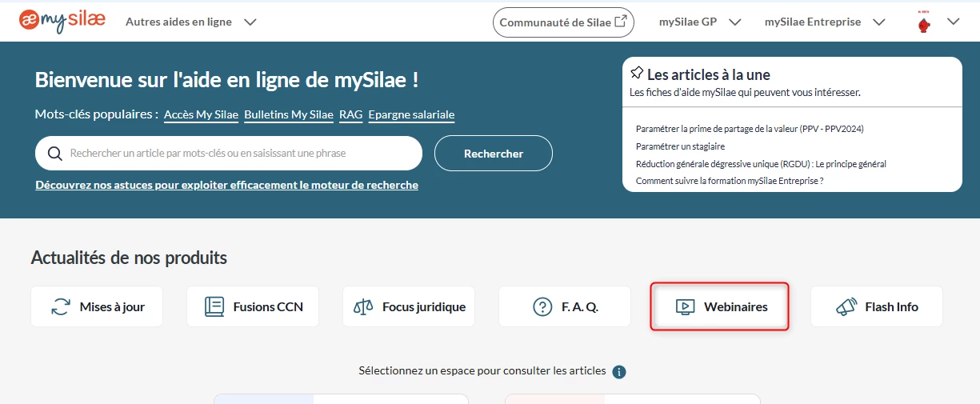Viewport: 980px width, 404px height.
Task: Click the megaphone icon of Flash Info
Action: [846, 306]
